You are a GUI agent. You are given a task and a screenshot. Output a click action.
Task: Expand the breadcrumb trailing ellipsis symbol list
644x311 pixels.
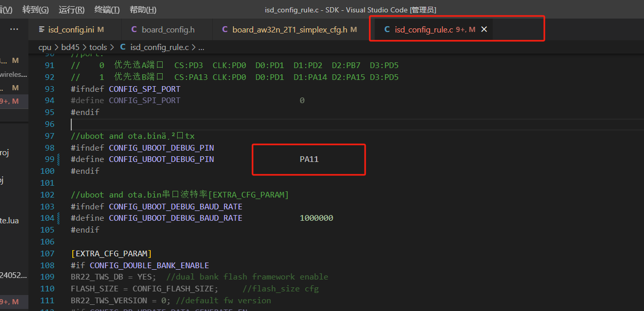[201, 47]
